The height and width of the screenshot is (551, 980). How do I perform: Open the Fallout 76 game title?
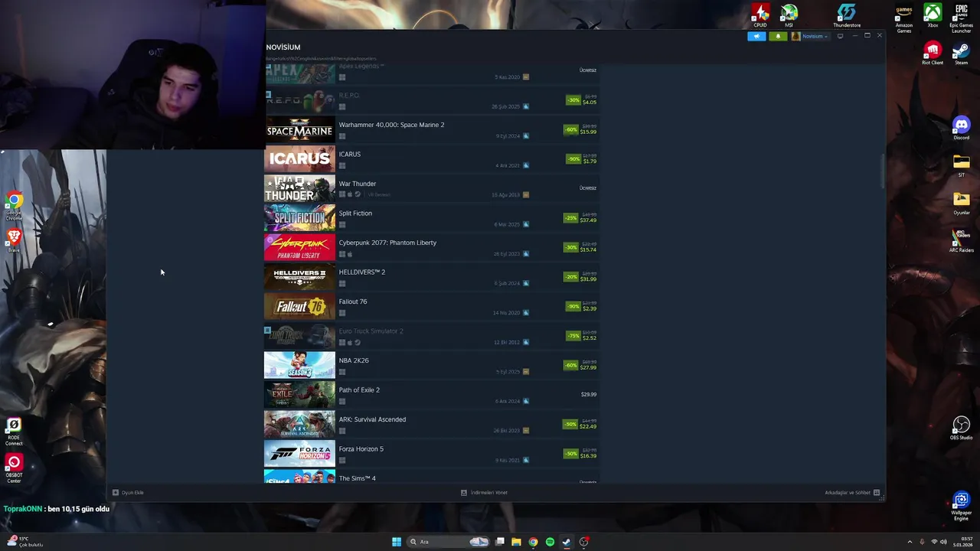(x=353, y=302)
